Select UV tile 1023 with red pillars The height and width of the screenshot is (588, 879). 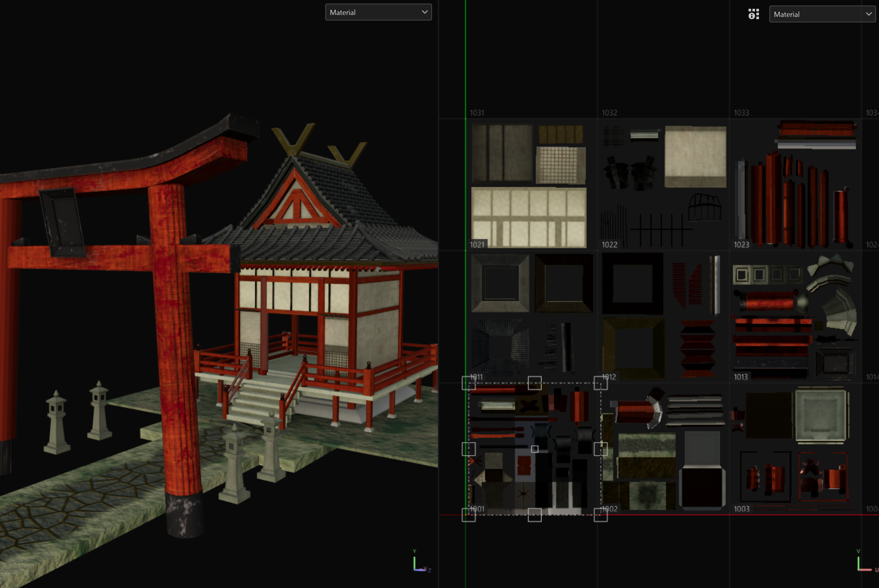point(795,185)
